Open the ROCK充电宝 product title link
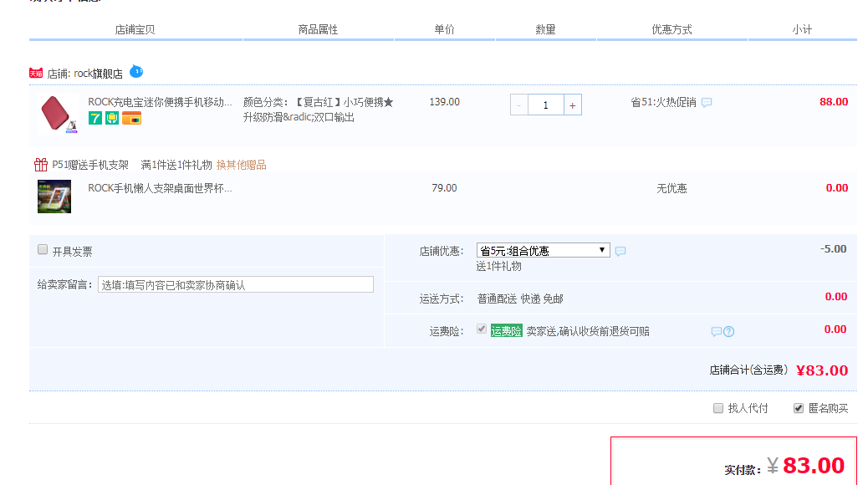Screen dimensions: 868x485 point(161,102)
